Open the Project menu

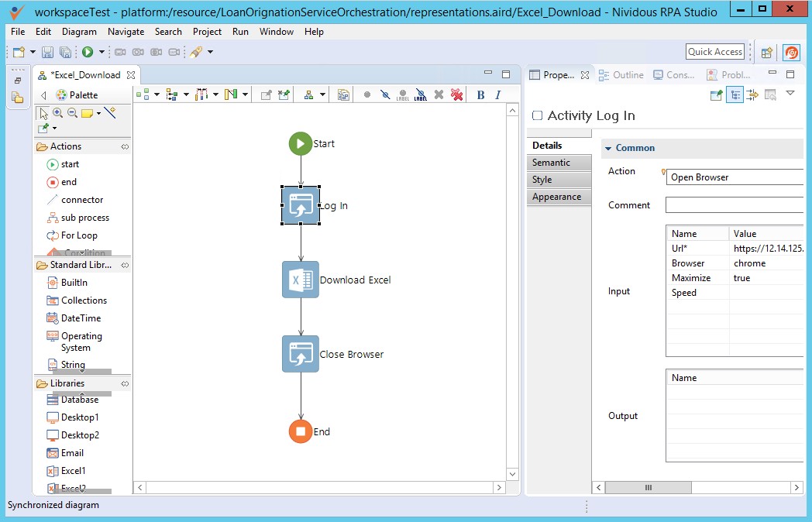[207, 32]
